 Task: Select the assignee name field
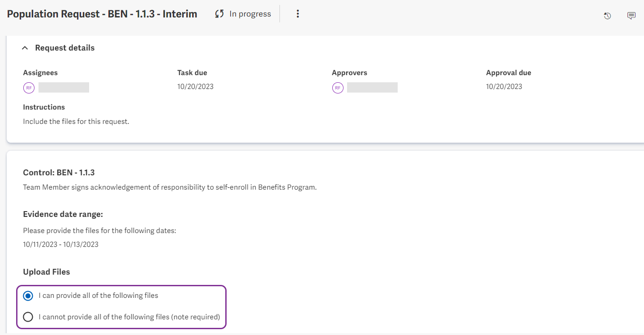[x=64, y=87]
